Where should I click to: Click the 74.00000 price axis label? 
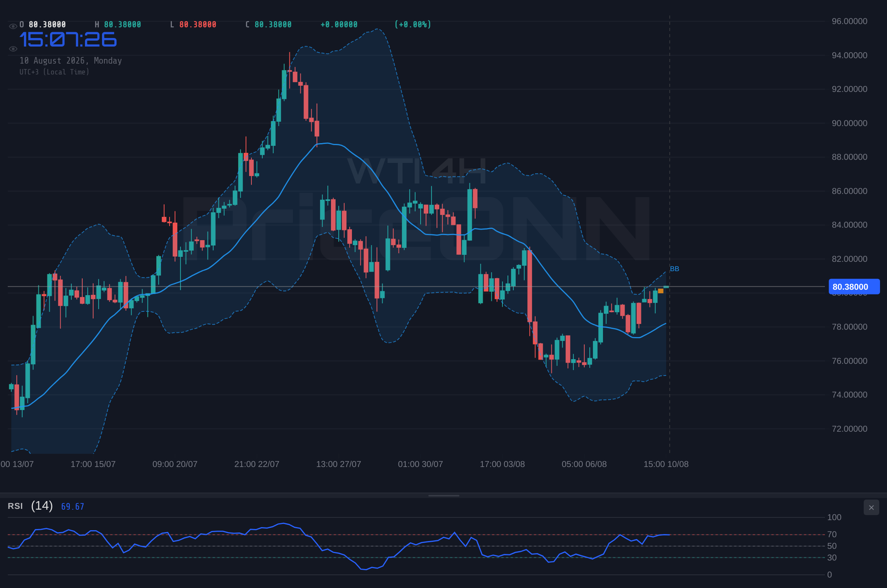849,395
